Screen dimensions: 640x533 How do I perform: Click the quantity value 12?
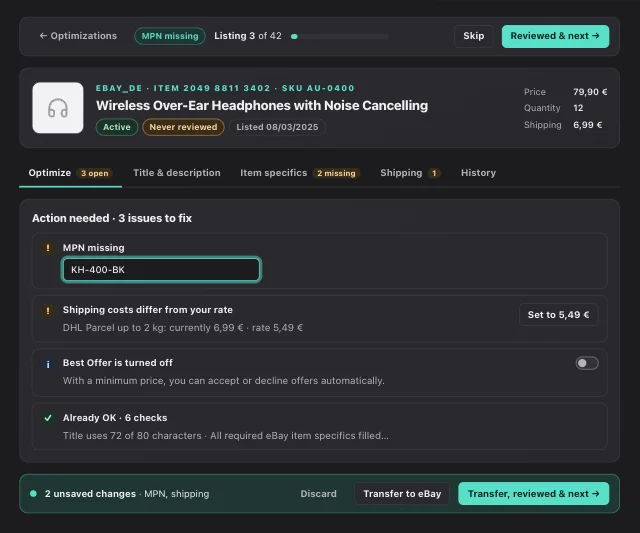[x=578, y=108]
